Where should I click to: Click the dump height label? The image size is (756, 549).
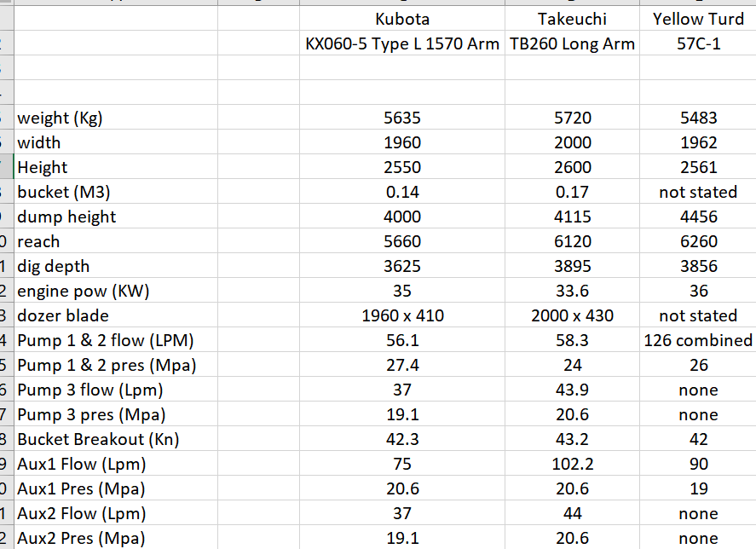(116, 217)
